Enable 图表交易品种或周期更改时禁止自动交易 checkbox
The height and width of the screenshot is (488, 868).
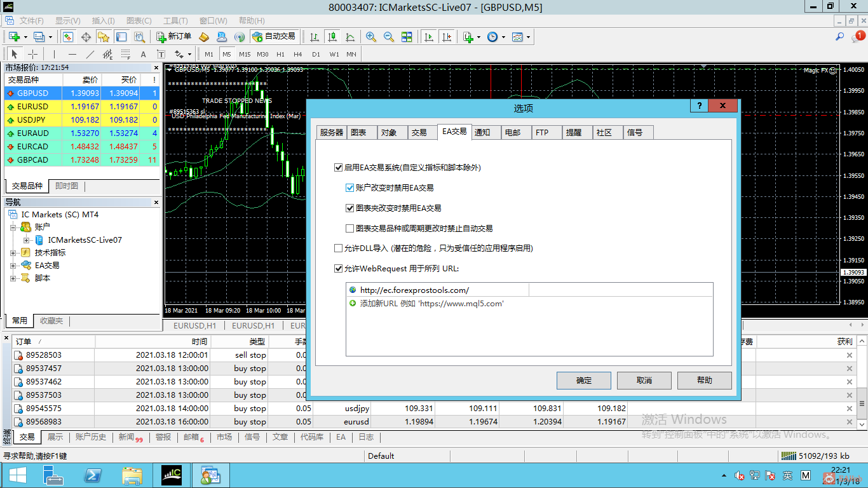pyautogui.click(x=350, y=228)
